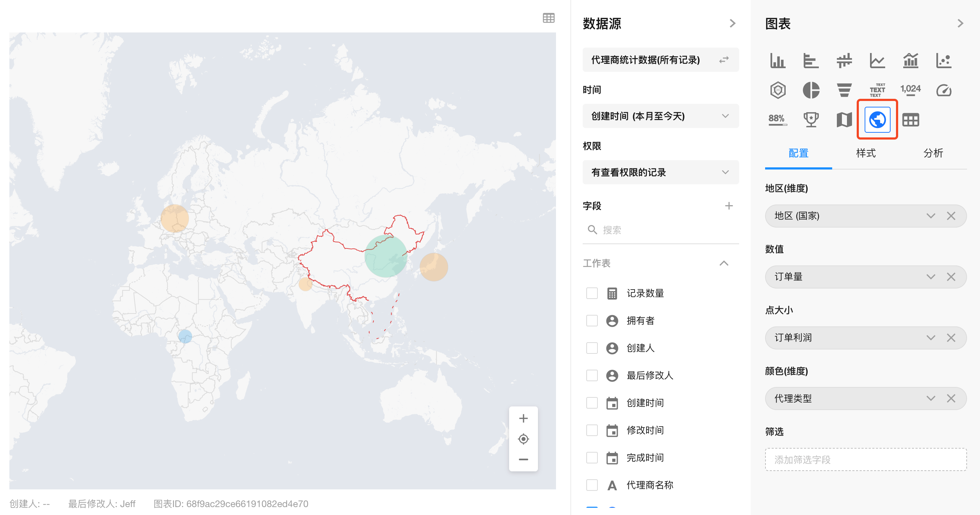Click the map zoom in plus button
The width and height of the screenshot is (980, 515).
pyautogui.click(x=523, y=418)
